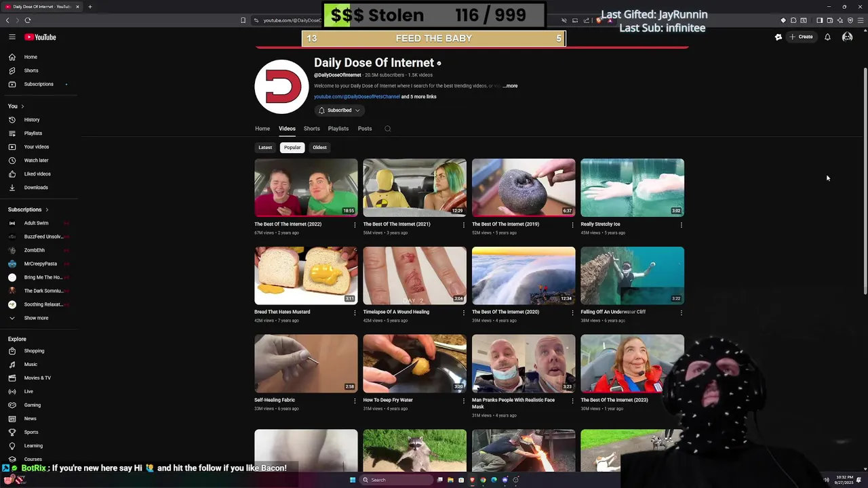Open Man Pranks People With Realistic Face Mask title
This screenshot has height=488, width=868.
(x=513, y=404)
